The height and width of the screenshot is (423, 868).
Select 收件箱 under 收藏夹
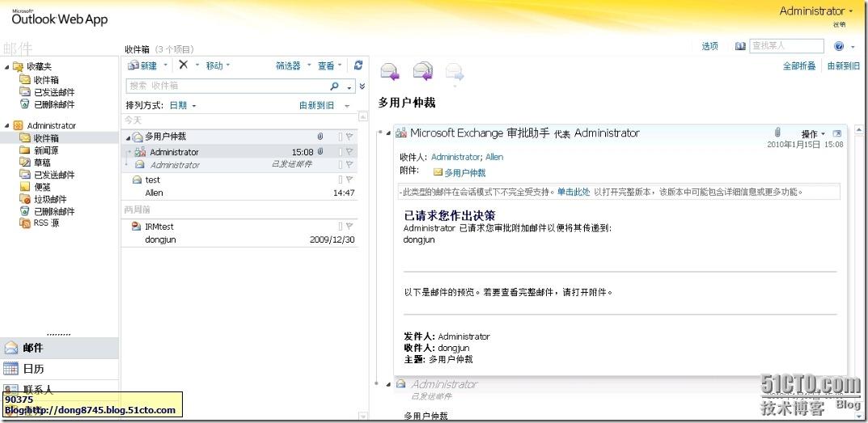click(46, 80)
